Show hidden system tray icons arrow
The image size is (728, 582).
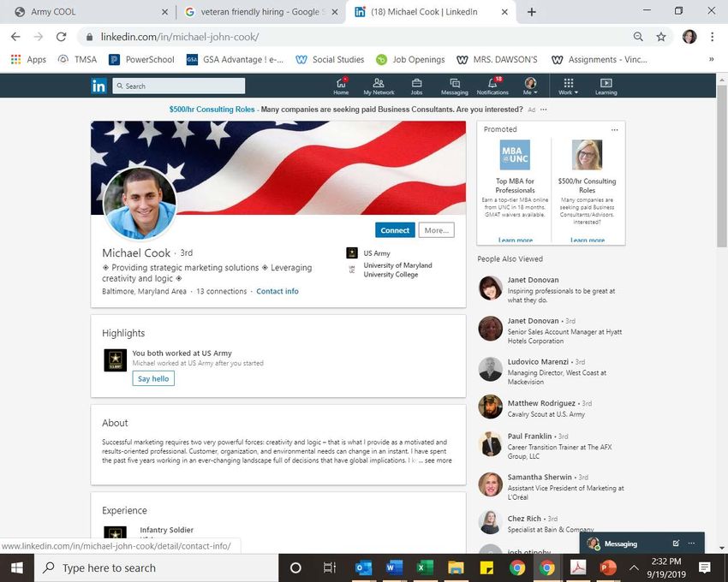(634, 567)
